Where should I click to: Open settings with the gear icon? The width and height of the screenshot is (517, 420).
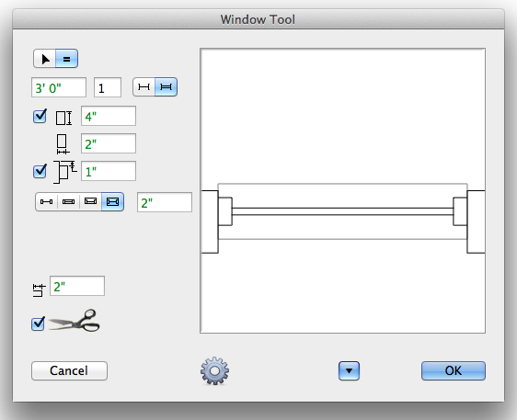click(214, 370)
